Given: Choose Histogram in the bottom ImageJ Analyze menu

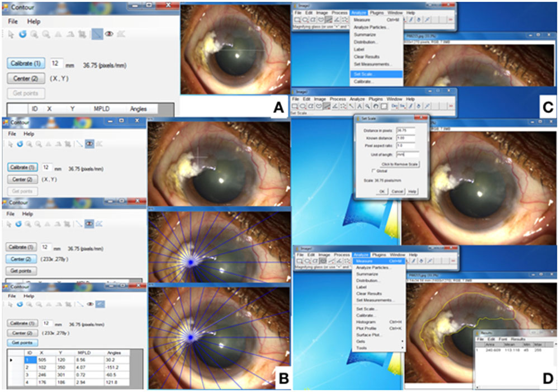Looking at the screenshot, I should [378, 322].
